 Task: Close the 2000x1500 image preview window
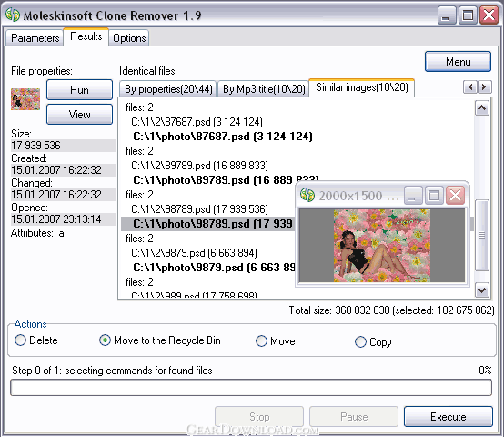click(455, 195)
